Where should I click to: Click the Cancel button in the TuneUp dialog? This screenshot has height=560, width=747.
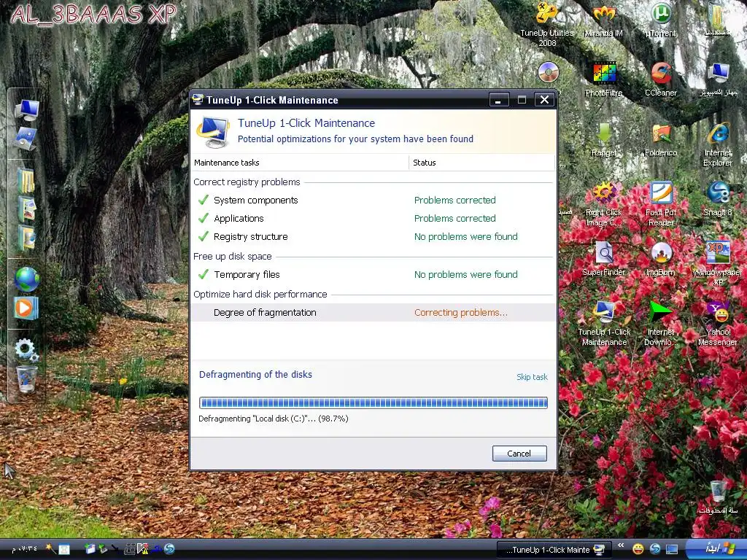click(x=519, y=454)
